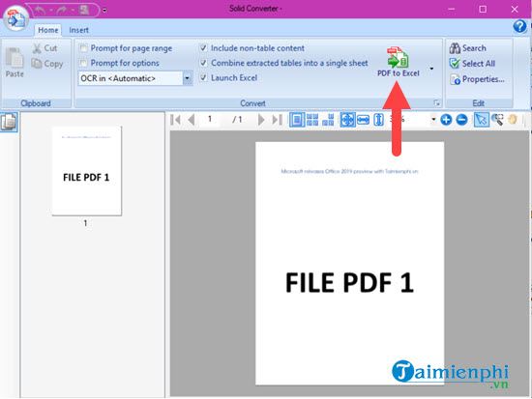Click the Fit Page zoom icon

(x=347, y=120)
